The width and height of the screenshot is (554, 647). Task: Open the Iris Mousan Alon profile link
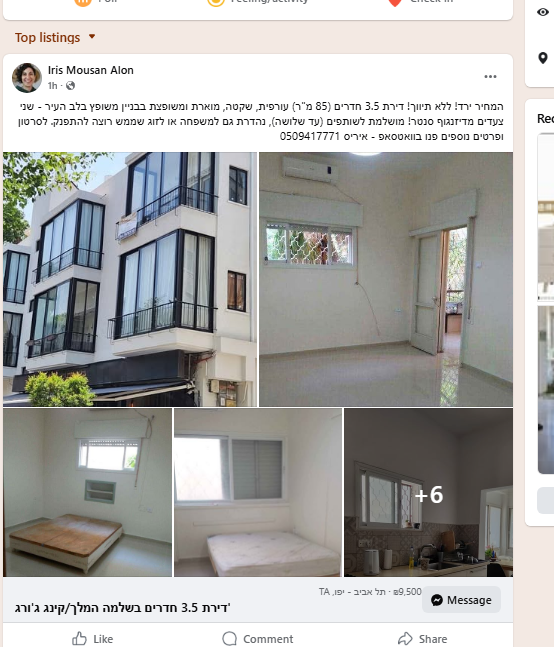[x=91, y=70]
